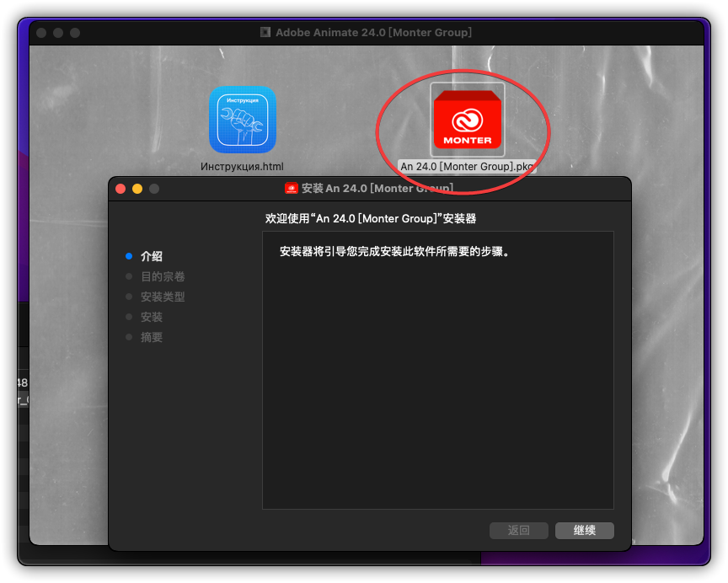Click the disk icon in Adobe Animate title bar
This screenshot has width=728, height=583.
pyautogui.click(x=265, y=32)
